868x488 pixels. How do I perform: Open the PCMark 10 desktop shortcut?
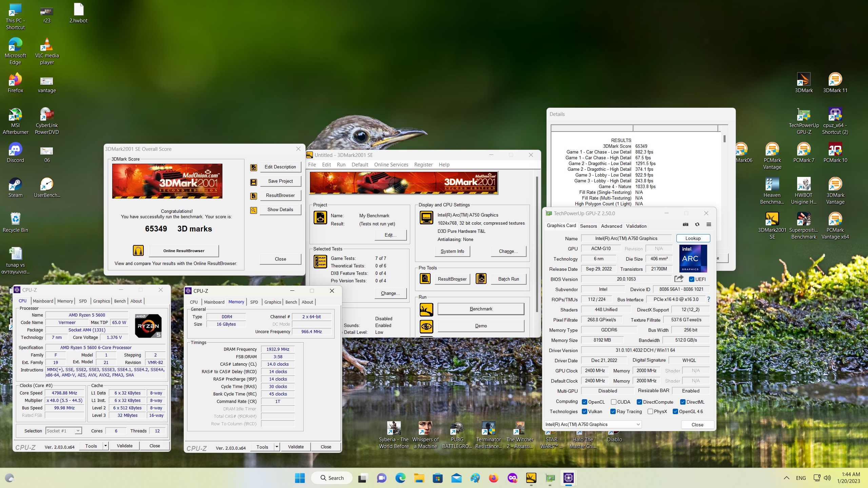tap(835, 153)
